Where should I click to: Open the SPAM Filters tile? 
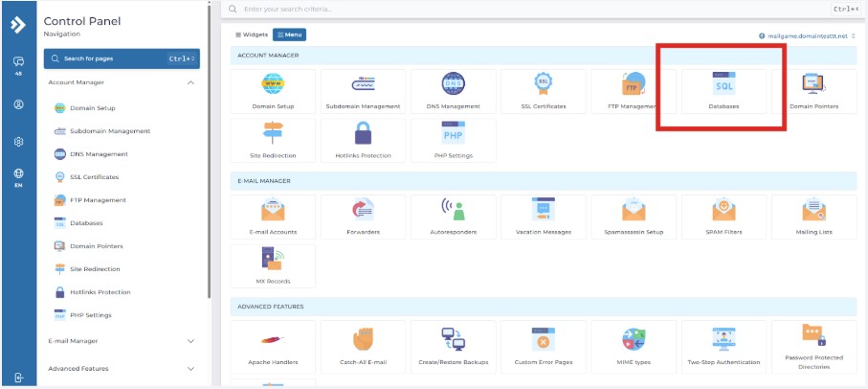723,211
